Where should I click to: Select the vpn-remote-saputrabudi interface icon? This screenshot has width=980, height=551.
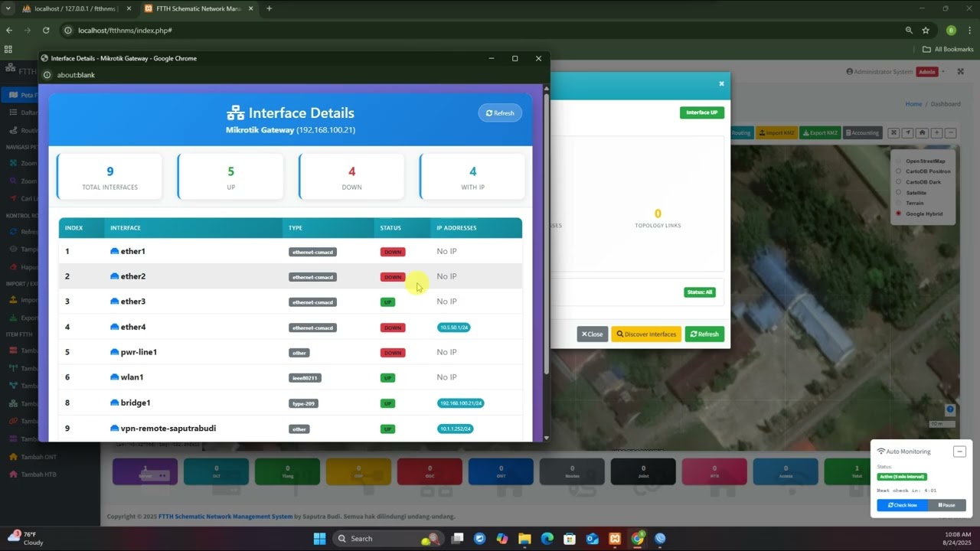pos(114,429)
